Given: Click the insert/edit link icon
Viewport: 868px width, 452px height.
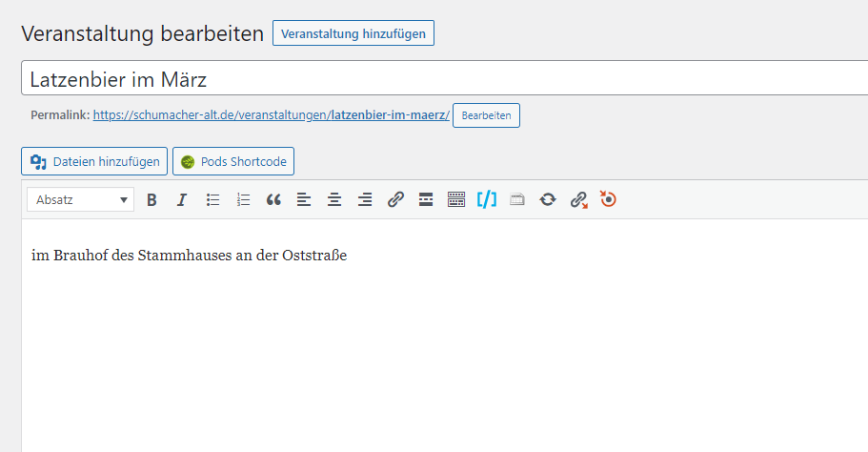Looking at the screenshot, I should (x=395, y=200).
